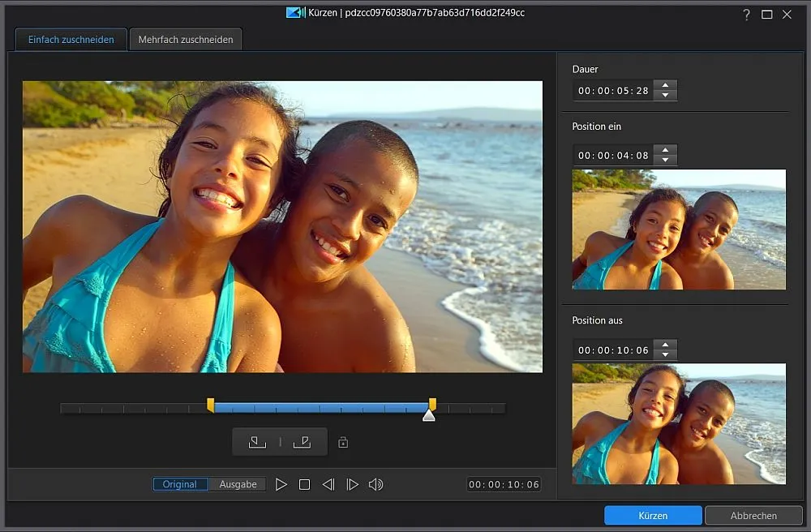The width and height of the screenshot is (811, 532).
Task: Step to next frame
Action: (352, 484)
